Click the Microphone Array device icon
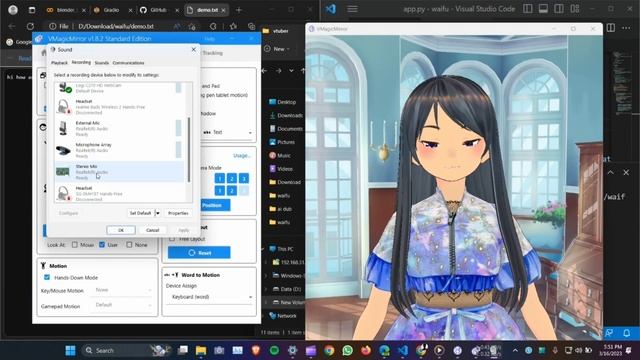 pyautogui.click(x=63, y=150)
